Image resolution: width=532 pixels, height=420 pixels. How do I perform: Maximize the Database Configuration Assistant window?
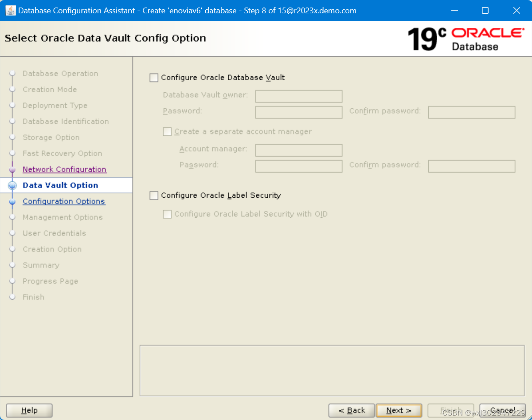coord(485,10)
